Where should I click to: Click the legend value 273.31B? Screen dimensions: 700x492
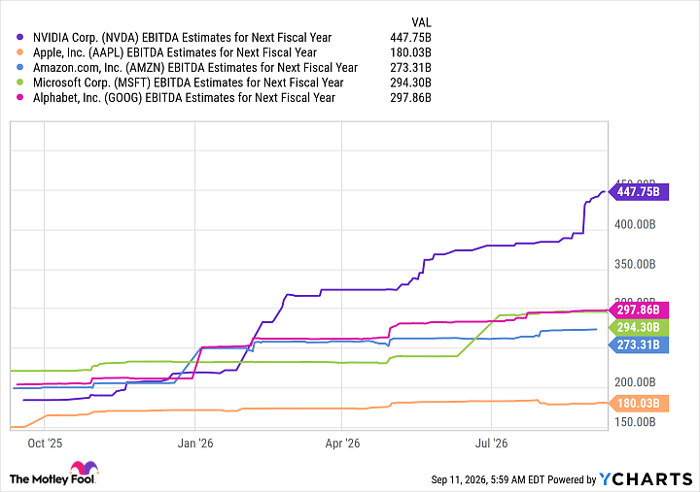(x=410, y=67)
